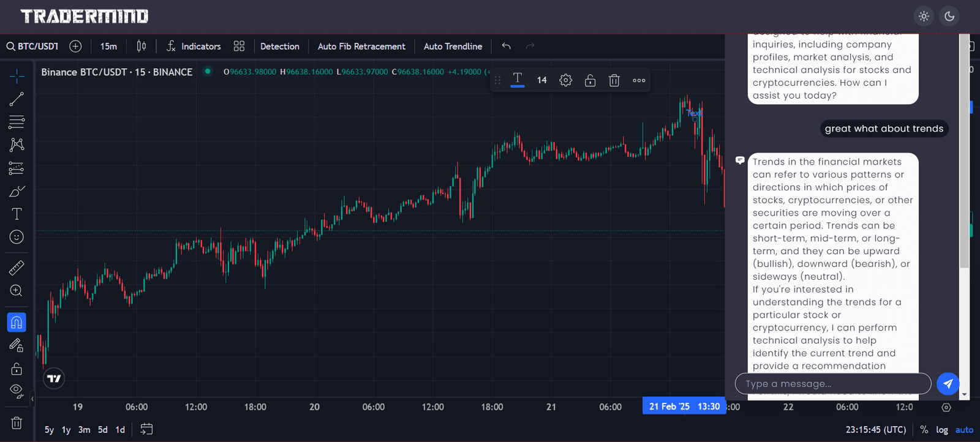Click the 'great what about trends' message

(x=884, y=129)
